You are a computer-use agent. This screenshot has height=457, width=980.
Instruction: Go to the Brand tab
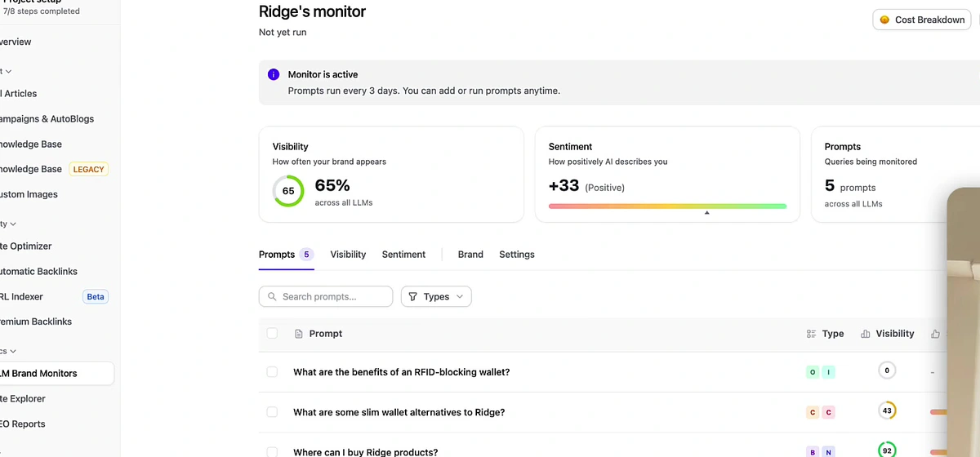coord(470,255)
